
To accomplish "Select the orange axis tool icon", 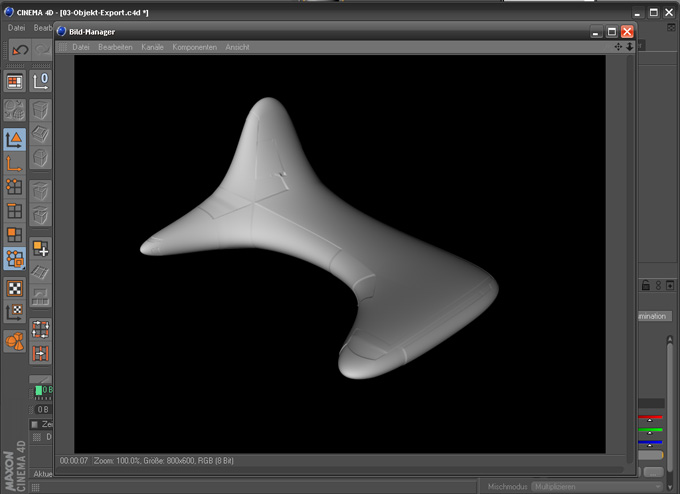I will [x=14, y=163].
